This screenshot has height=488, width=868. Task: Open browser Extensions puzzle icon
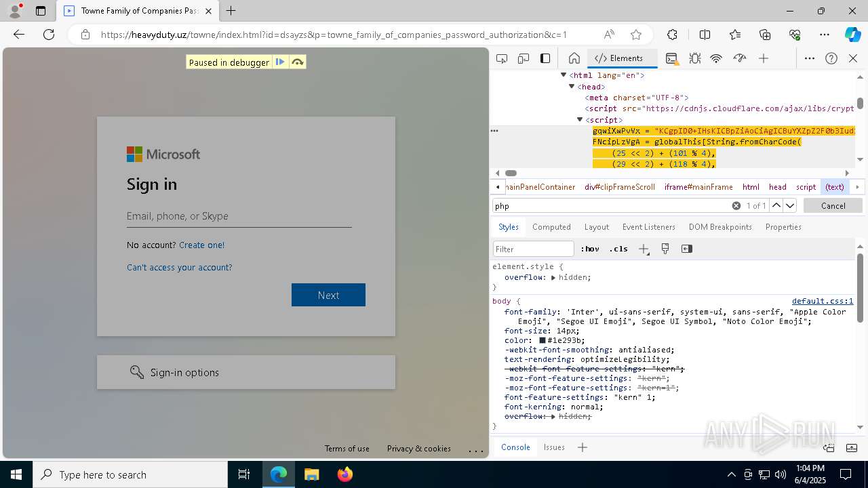[672, 35]
